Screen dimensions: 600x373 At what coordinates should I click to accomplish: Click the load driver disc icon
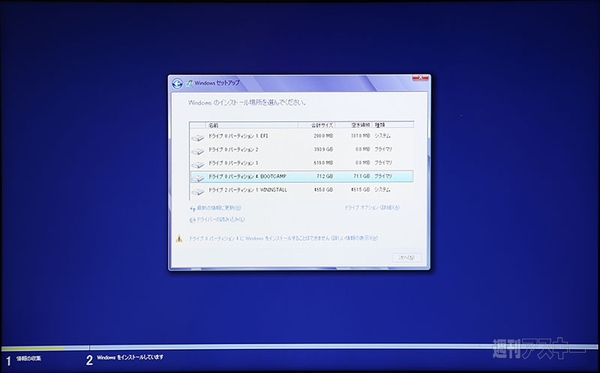tap(192, 220)
